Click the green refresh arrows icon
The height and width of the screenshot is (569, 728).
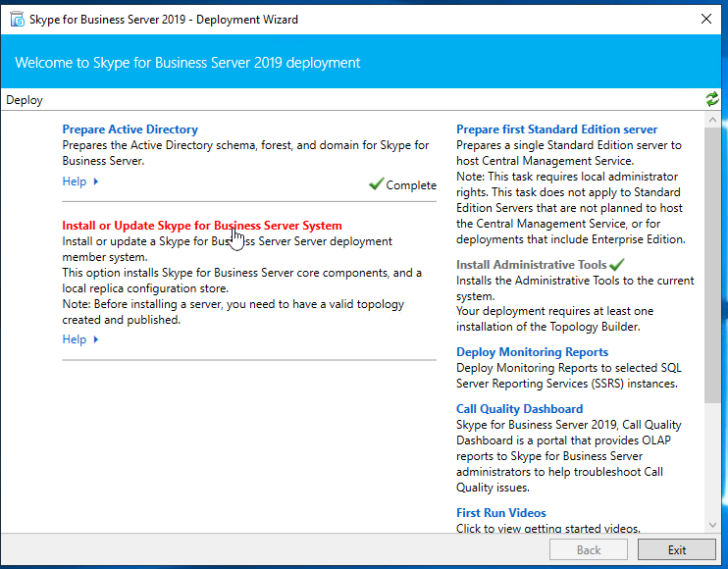pos(711,99)
